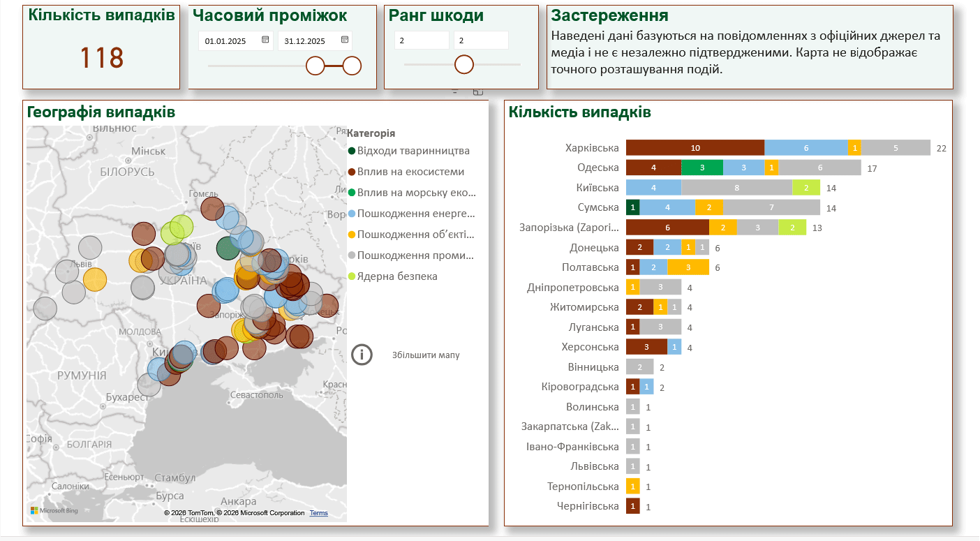Click the focus mode icon above the map

point(477,92)
